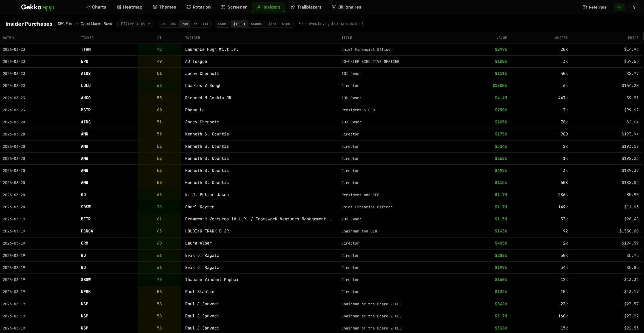Image resolution: width=644 pixels, height=333 pixels.
Task: Click the PRO badge button
Action: tap(619, 7)
